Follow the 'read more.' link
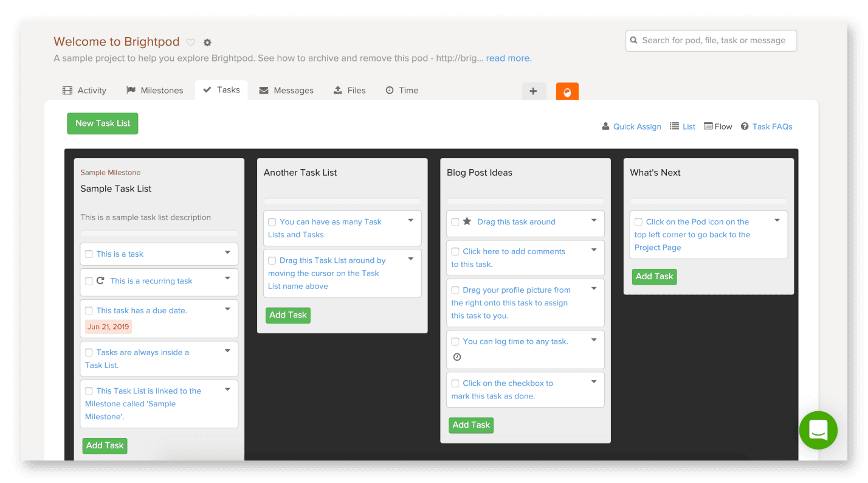868x483 pixels. pos(509,58)
